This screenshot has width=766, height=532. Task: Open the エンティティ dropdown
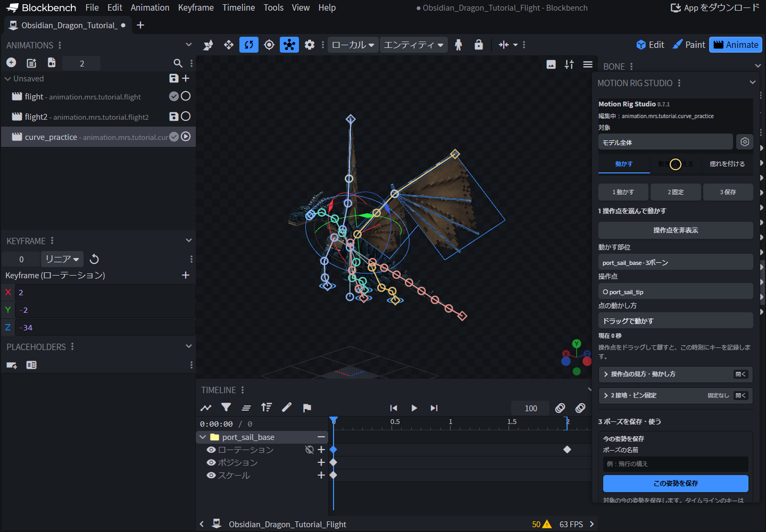coord(414,45)
